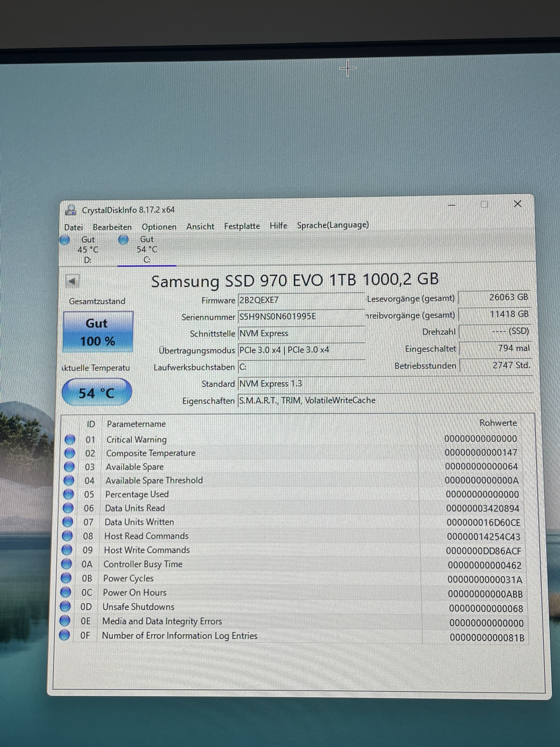Click status orb for Critical Warning row
This screenshot has width=560, height=747.
(x=70, y=439)
